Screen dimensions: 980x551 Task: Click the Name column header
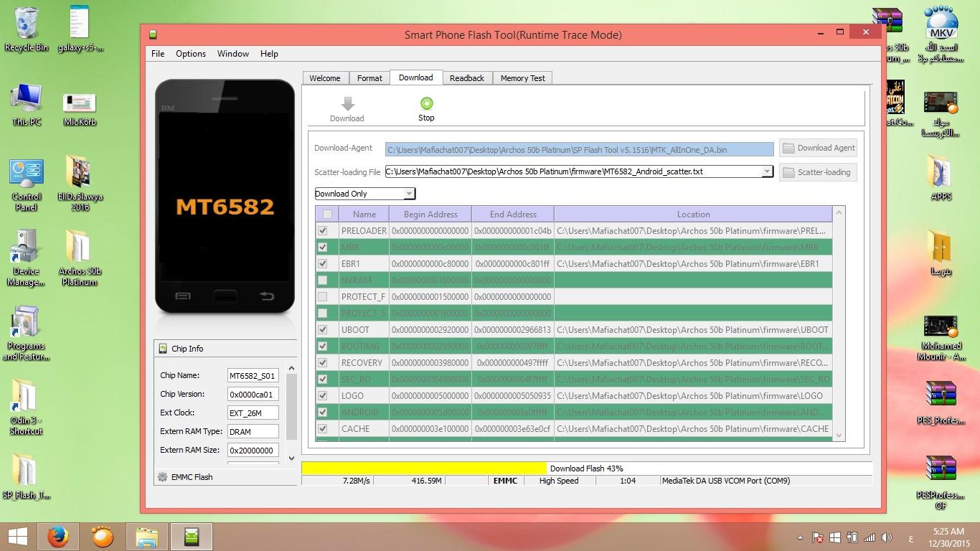[x=364, y=214]
